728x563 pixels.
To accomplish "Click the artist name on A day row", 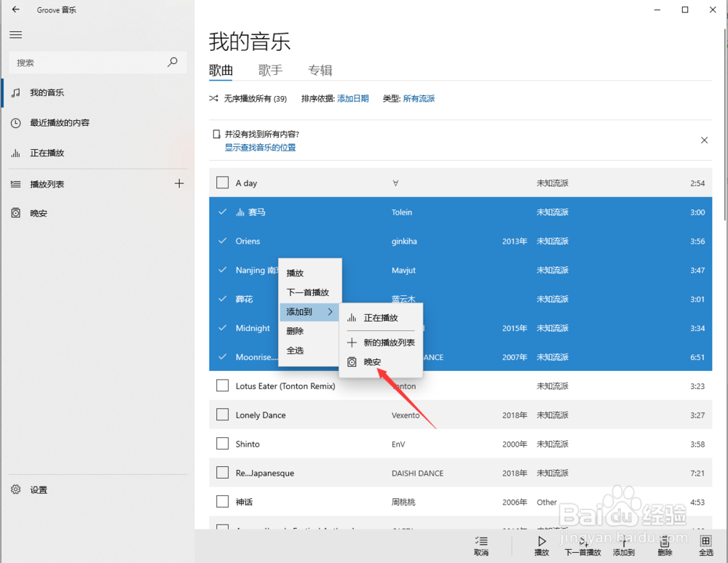I will click(x=395, y=183).
